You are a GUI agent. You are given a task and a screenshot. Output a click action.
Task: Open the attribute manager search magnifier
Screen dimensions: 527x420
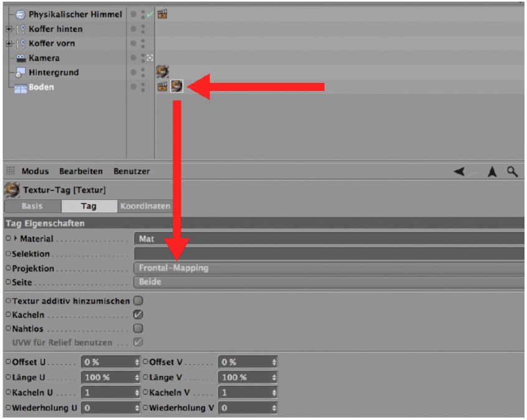coord(512,171)
